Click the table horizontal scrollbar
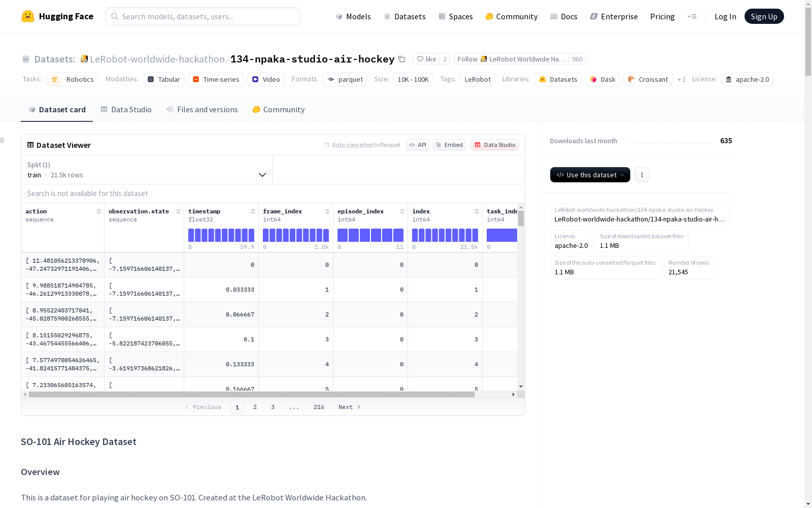812x508 pixels. [252, 394]
